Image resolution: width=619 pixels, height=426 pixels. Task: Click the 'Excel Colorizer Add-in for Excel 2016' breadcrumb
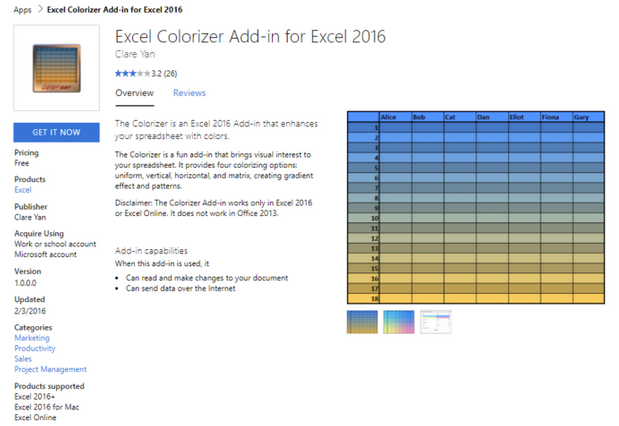pos(115,9)
